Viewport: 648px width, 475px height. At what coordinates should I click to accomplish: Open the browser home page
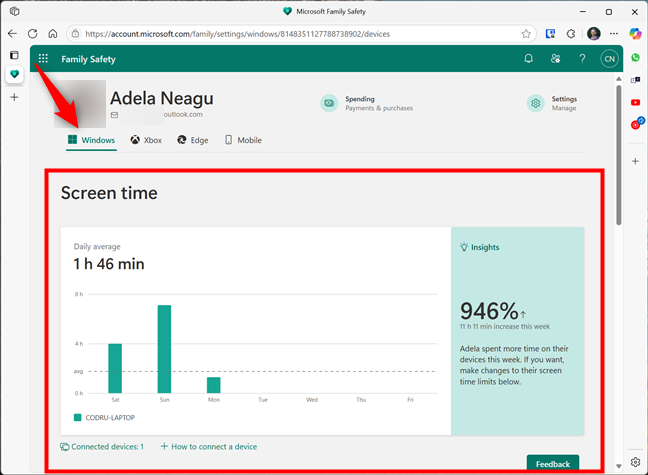[x=53, y=33]
